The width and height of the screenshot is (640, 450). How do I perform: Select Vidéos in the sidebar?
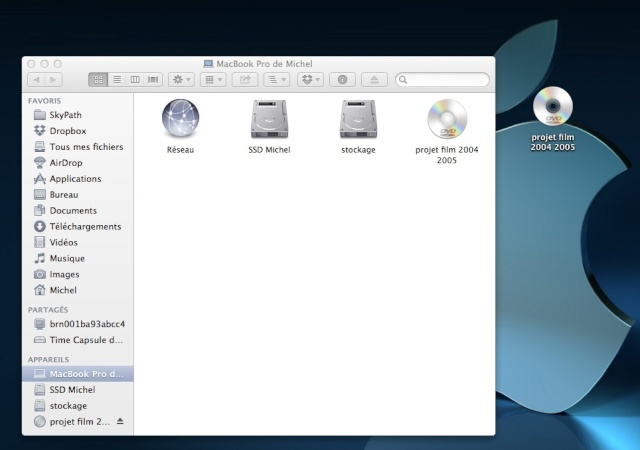[78, 243]
